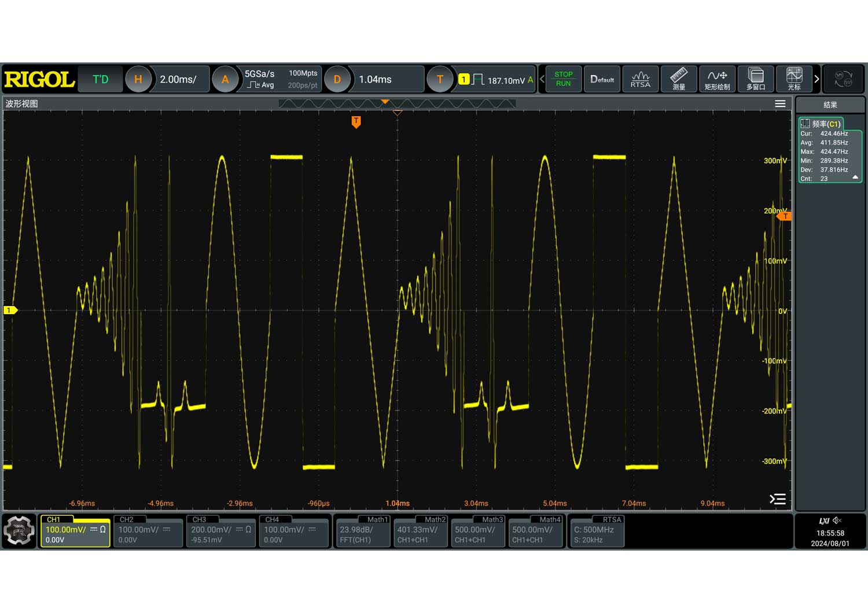The width and height of the screenshot is (868, 613).
Task: Open the RTSA spectrum analyzer tool
Action: pos(640,79)
